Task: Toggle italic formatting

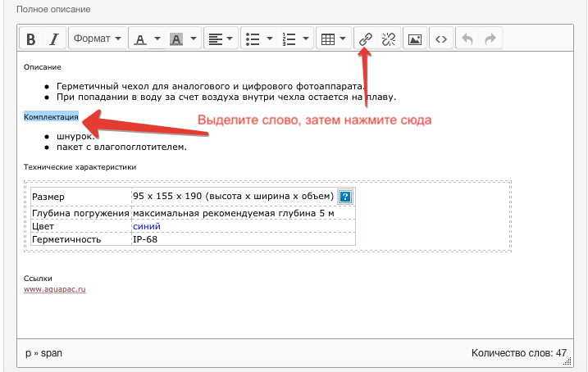Action: click(53, 39)
